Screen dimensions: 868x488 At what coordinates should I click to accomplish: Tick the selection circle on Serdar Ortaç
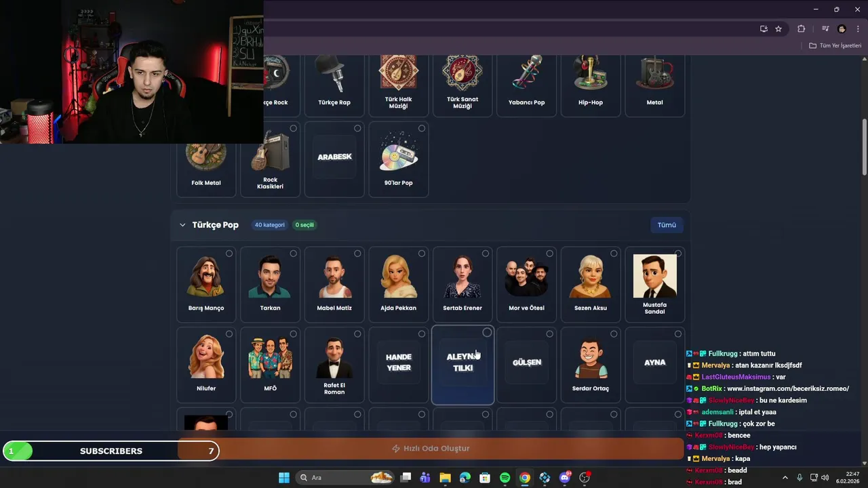pyautogui.click(x=614, y=333)
